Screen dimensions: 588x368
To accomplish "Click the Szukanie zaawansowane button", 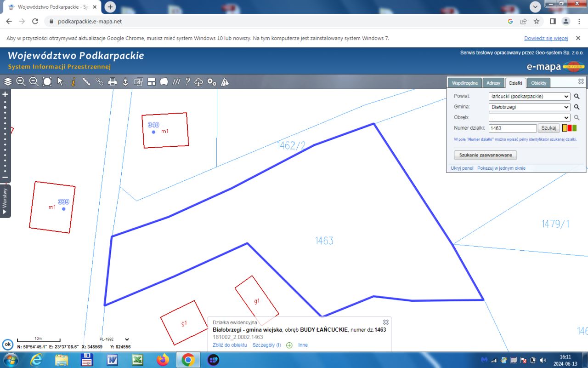I will (486, 155).
